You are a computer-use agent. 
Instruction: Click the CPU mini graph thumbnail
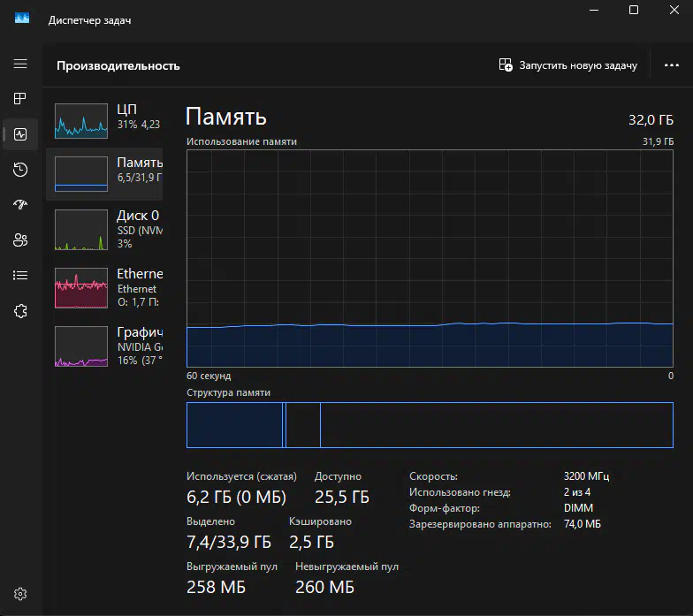(x=81, y=121)
